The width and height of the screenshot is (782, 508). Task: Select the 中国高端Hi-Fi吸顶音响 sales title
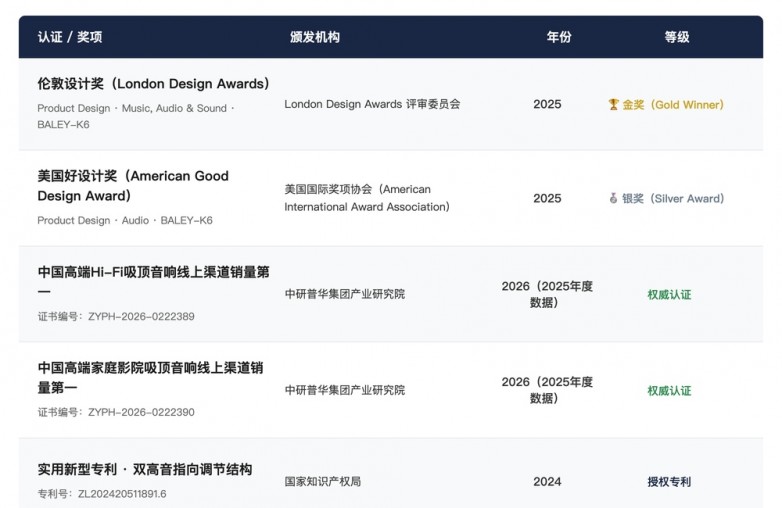(x=153, y=281)
